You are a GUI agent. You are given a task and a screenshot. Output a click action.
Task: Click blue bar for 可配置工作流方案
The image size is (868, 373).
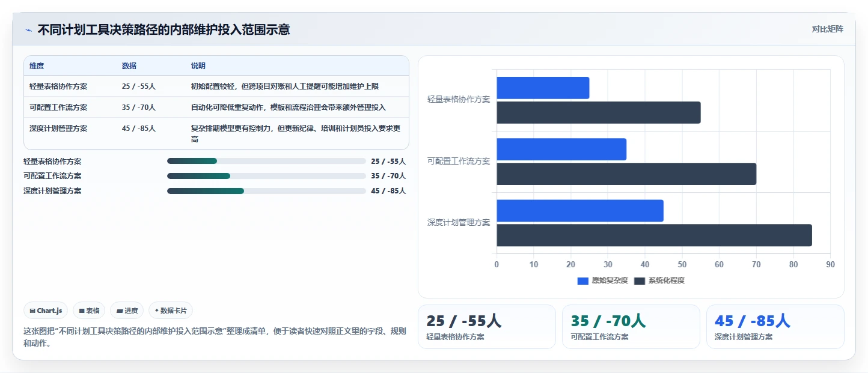tap(561, 149)
